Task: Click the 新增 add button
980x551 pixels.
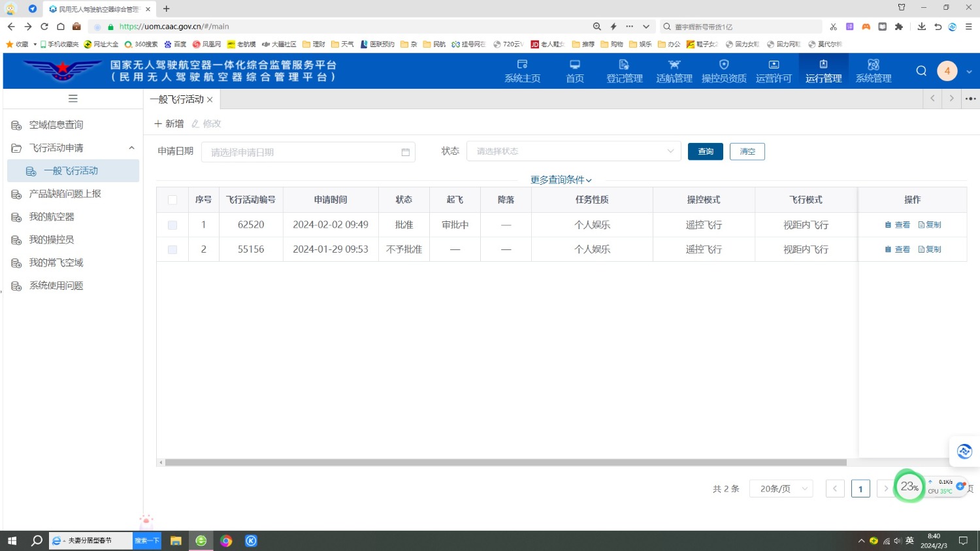Action: pyautogui.click(x=169, y=123)
